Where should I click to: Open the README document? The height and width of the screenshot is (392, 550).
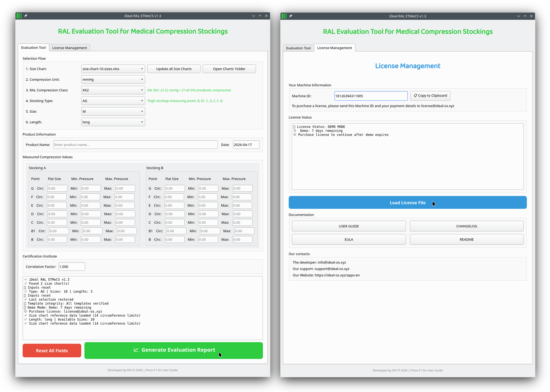[466, 239]
